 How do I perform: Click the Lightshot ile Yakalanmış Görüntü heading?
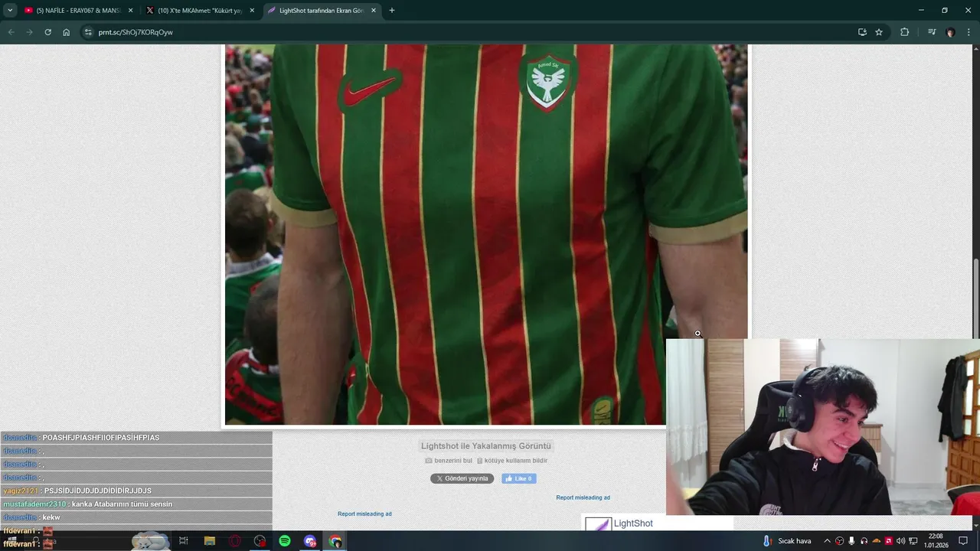[486, 446]
